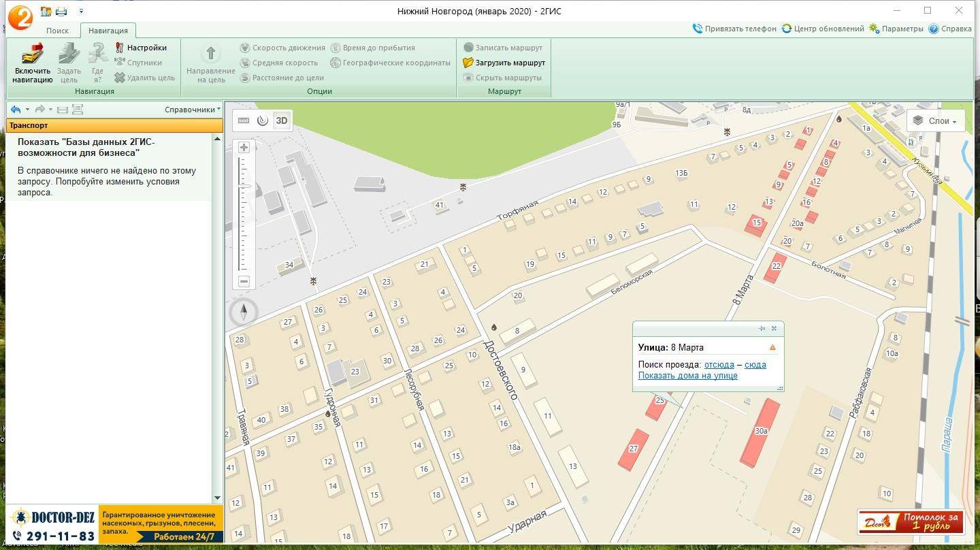Click the collapse panel rows icon
980x550 pixels.
[63, 109]
